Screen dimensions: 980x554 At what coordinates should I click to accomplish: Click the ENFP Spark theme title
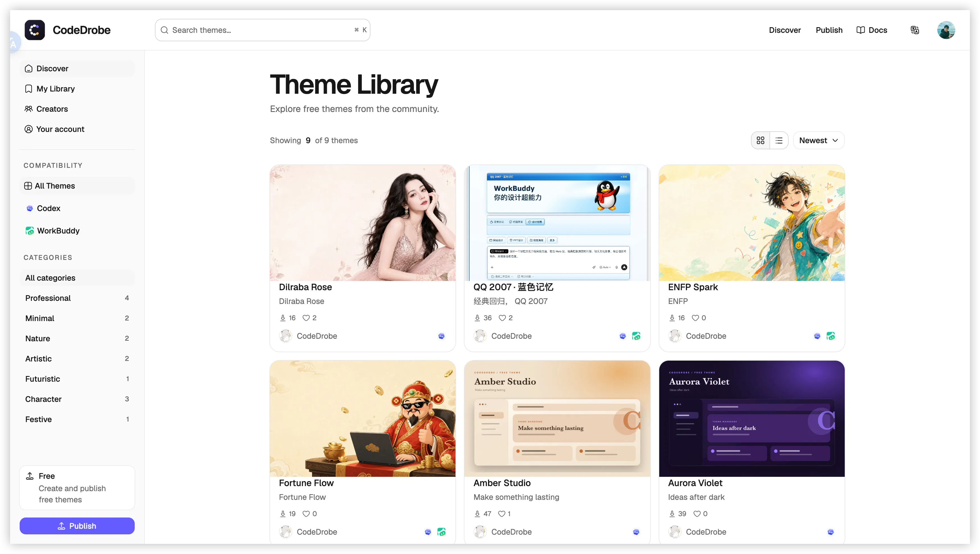(x=693, y=287)
